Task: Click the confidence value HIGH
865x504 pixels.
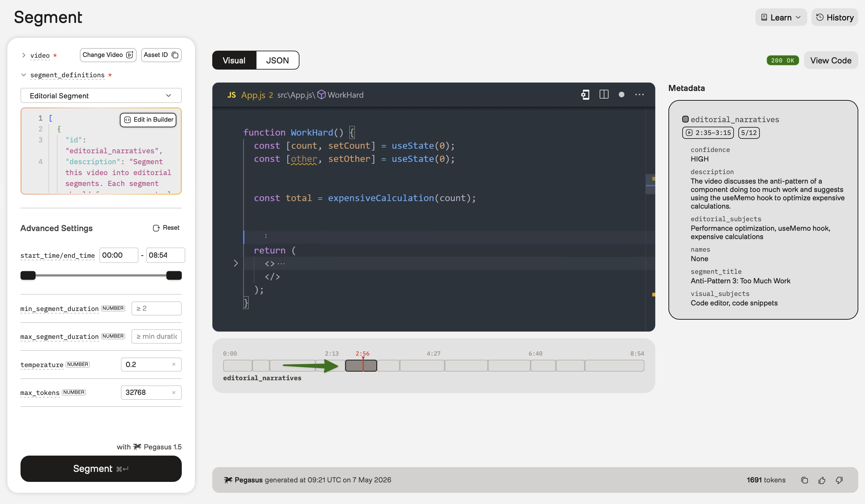Action: (700, 159)
